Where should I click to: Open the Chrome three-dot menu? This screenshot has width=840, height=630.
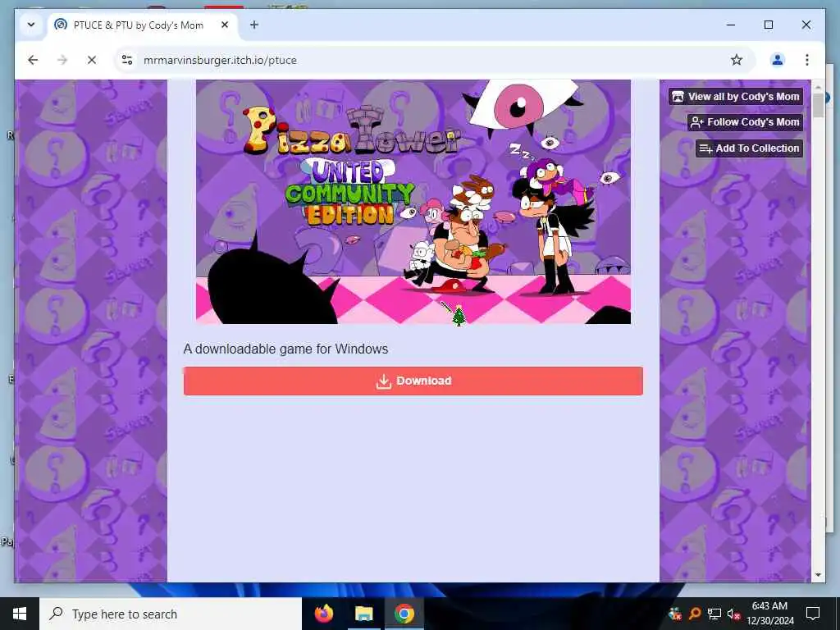click(x=807, y=60)
